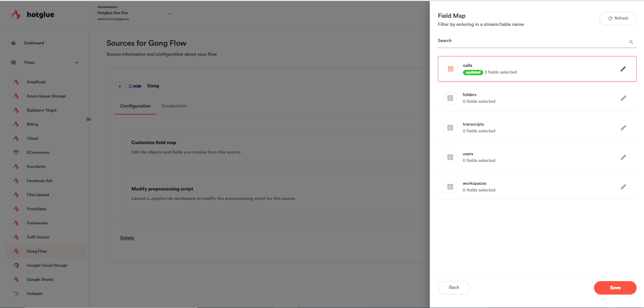The image size is (644, 308).
Task: Edit the workspaces stream with pencil icon
Action: point(623,187)
